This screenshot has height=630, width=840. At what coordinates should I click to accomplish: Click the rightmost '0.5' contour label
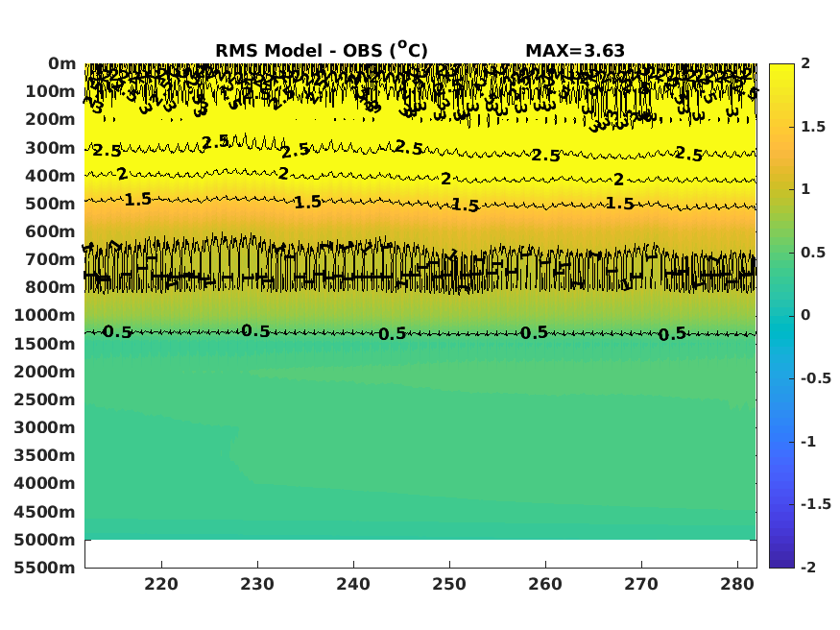[x=672, y=334]
